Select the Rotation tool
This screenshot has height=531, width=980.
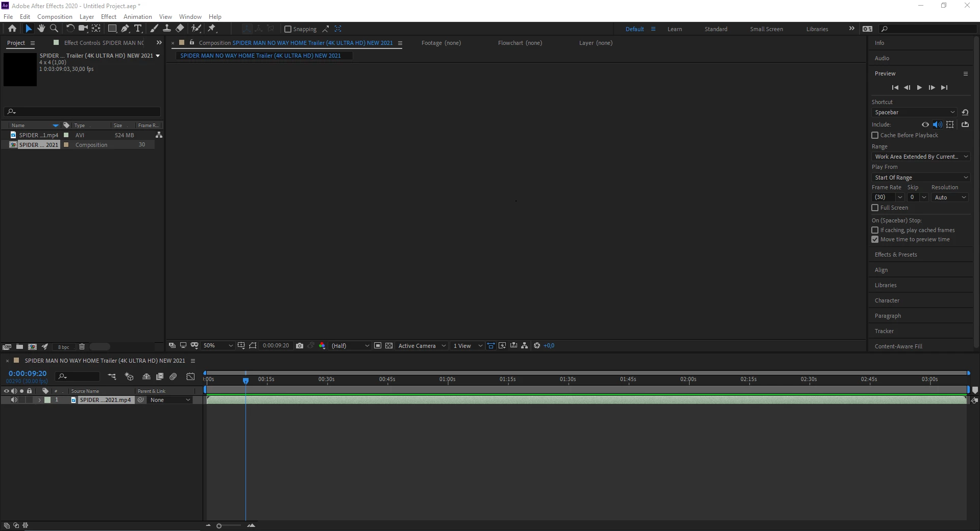tap(70, 29)
